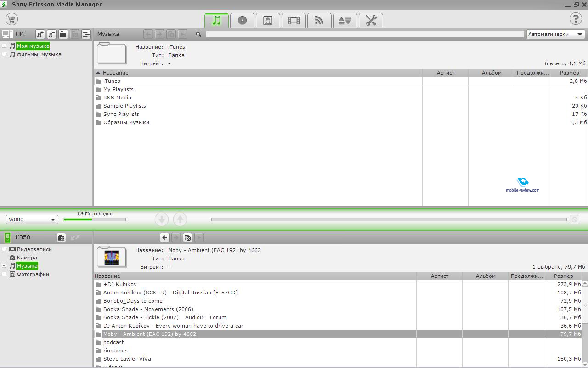The height and width of the screenshot is (368, 588).
Task: Select the Steve Lawler ViVa folder
Action: 338,359
